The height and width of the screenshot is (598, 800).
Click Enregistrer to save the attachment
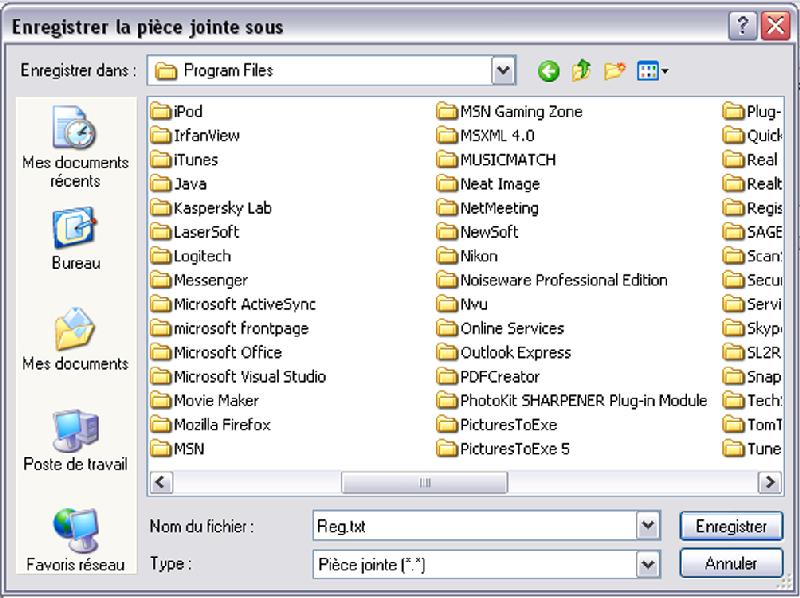[731, 526]
